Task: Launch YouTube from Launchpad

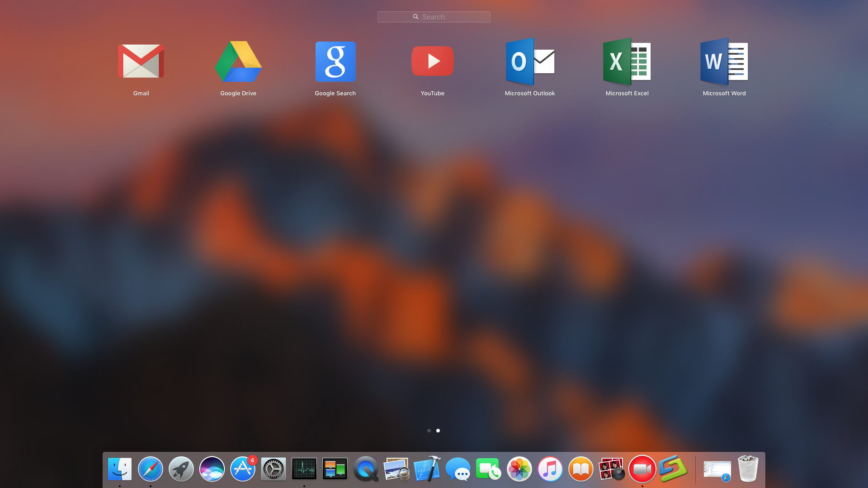Action: 432,61
